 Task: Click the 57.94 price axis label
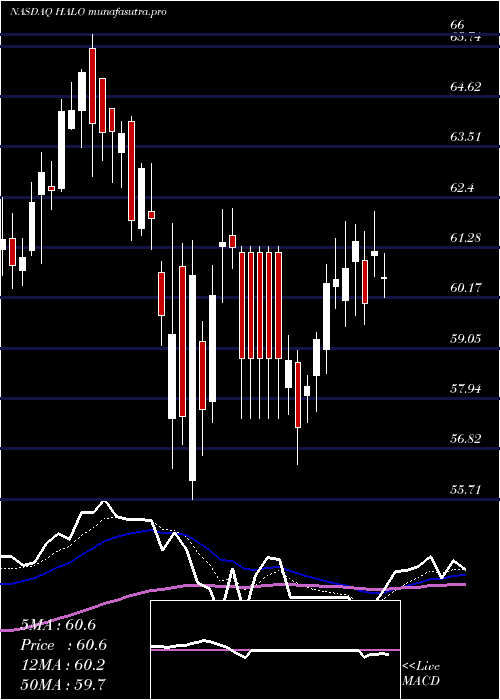point(466,389)
